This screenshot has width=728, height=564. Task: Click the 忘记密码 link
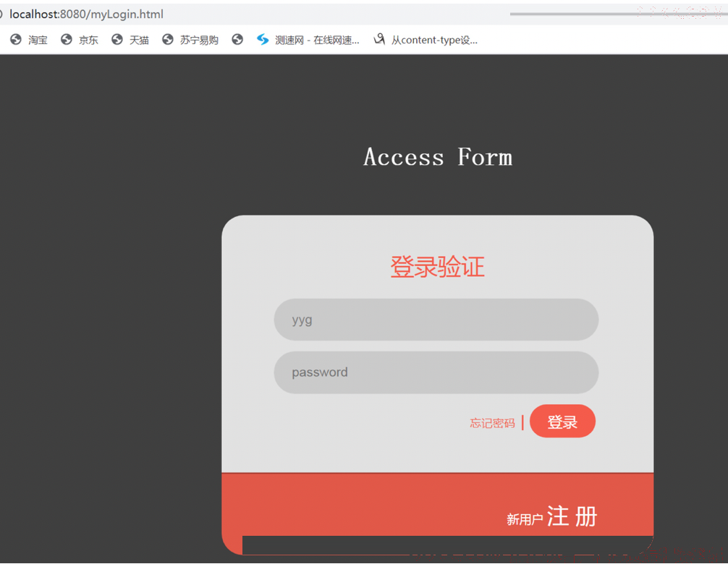pyautogui.click(x=492, y=423)
